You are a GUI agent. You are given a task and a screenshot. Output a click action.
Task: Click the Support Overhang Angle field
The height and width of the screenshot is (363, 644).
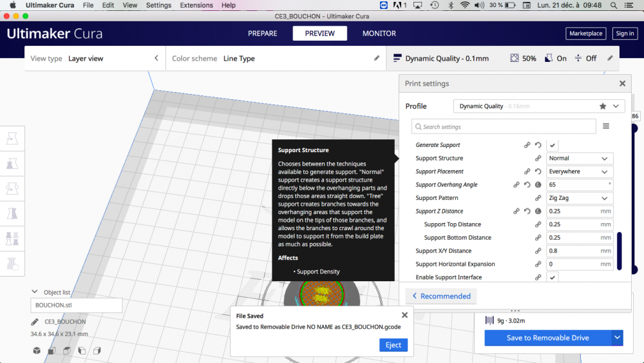580,184
